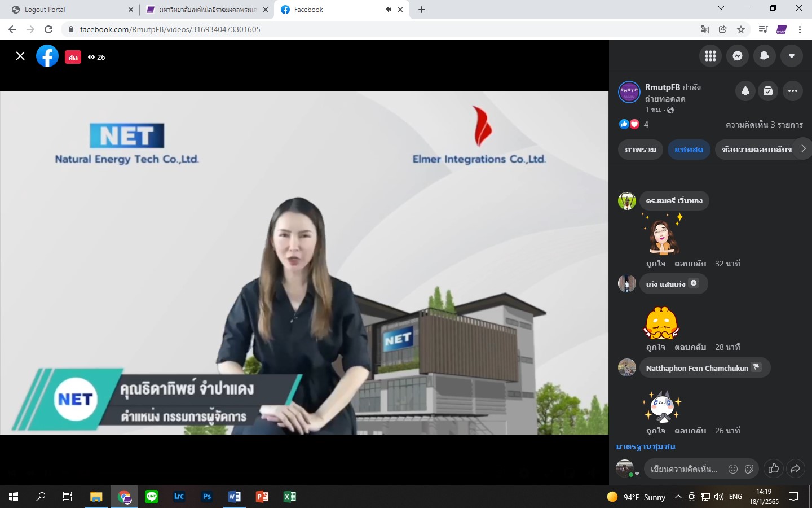Click the save video icon
Screen dimensions: 812x508
pos(768,91)
